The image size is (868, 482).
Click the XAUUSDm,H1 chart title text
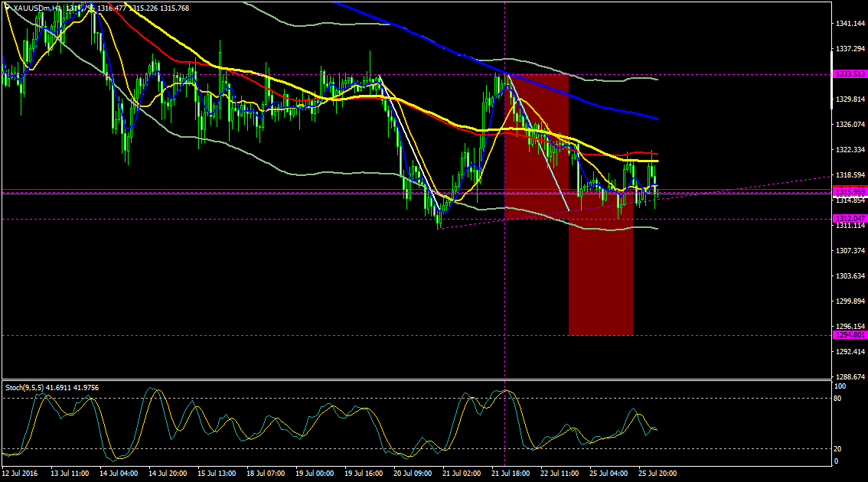click(x=37, y=8)
